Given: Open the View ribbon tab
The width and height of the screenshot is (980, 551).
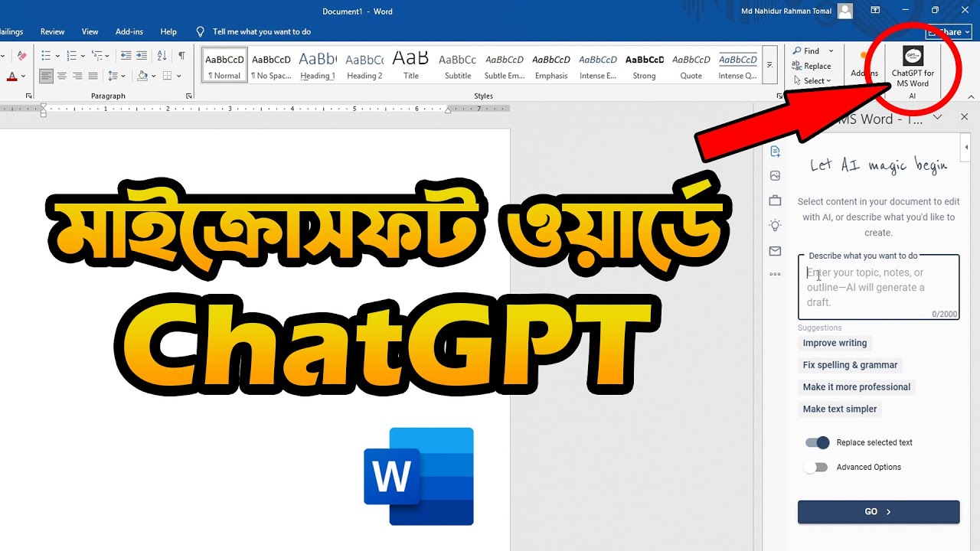Looking at the screenshot, I should [x=90, y=31].
